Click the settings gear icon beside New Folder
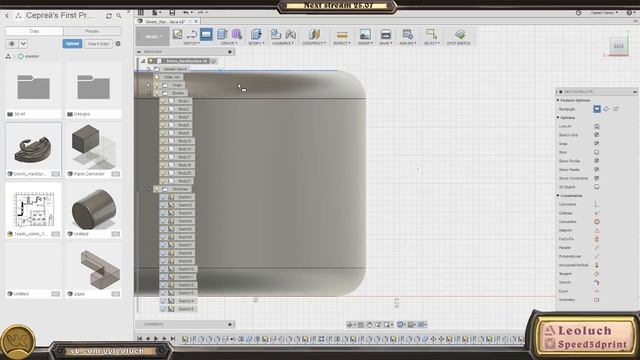The height and width of the screenshot is (360, 640). (118, 44)
